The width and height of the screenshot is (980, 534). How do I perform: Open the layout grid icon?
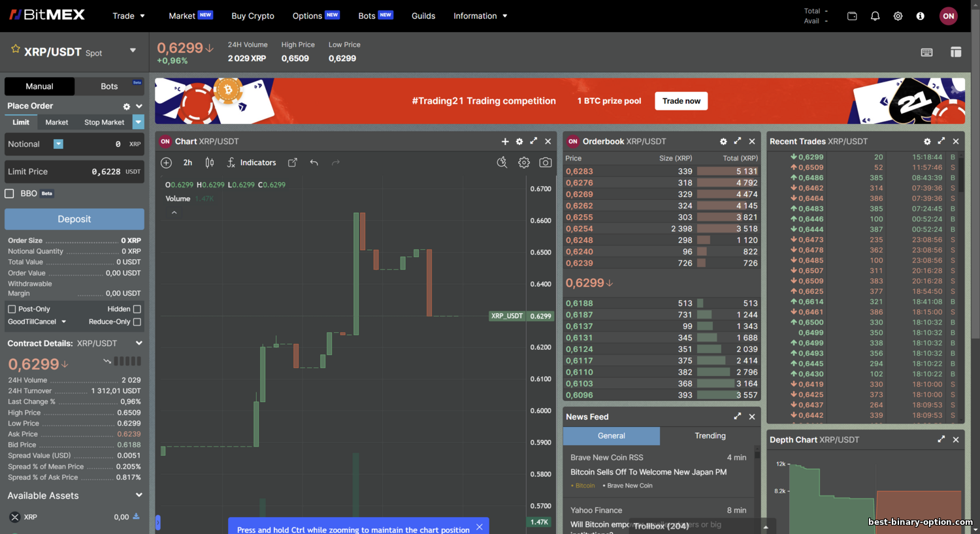coord(956,52)
